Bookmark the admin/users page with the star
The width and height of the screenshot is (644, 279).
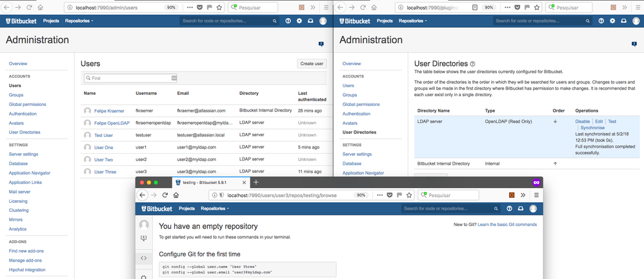pos(219,7)
